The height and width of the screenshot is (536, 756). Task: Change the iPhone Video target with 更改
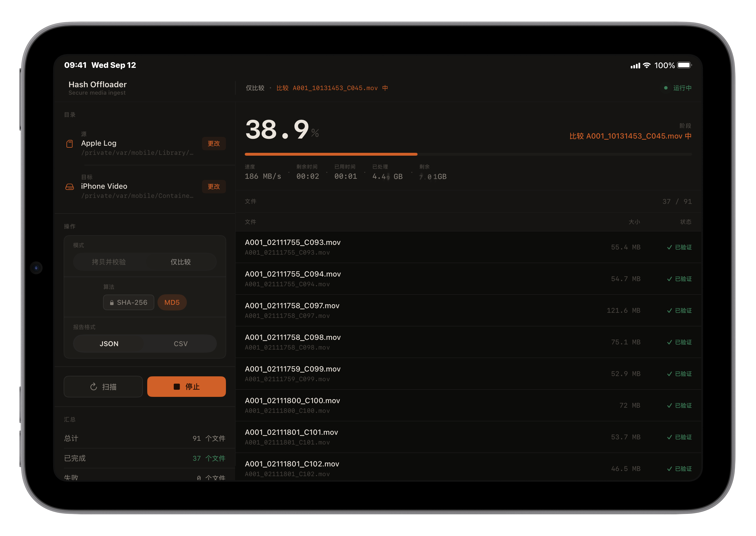coord(214,187)
